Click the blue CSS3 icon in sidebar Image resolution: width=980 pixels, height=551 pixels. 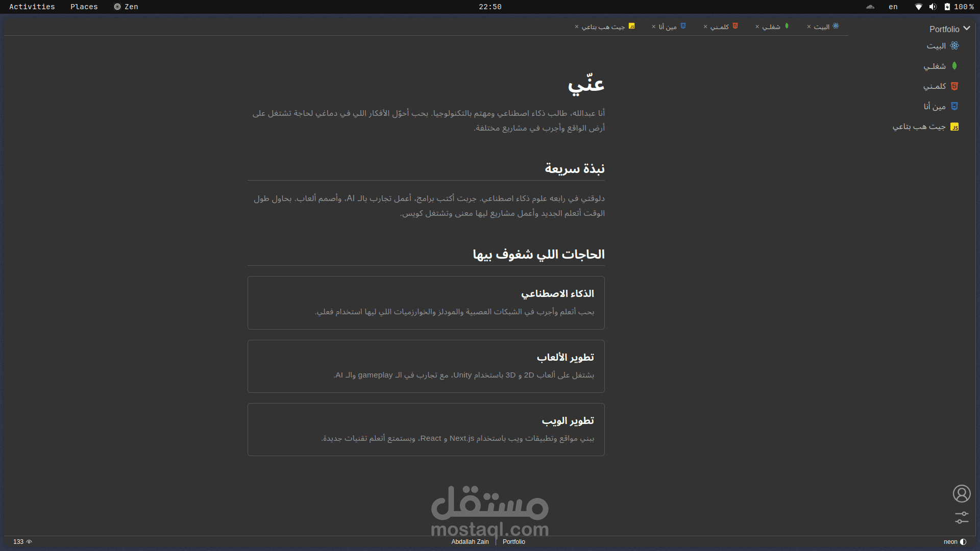click(x=954, y=106)
